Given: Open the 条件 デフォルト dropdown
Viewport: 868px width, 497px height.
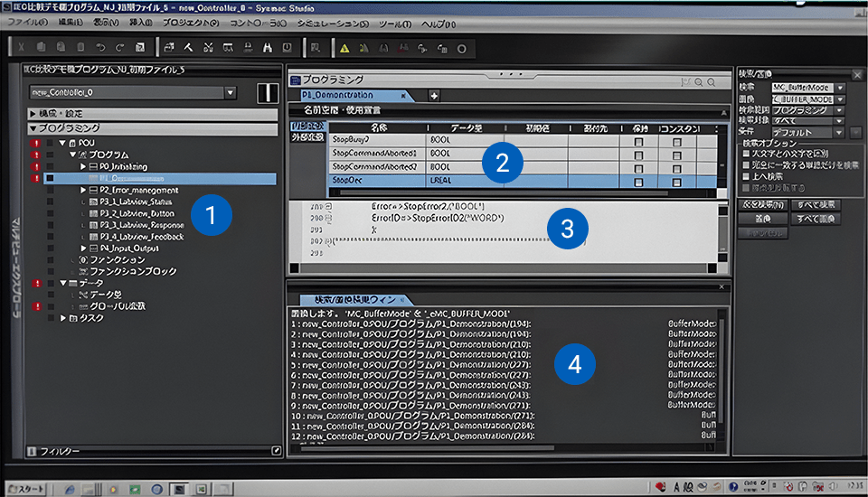Looking at the screenshot, I should [839, 133].
